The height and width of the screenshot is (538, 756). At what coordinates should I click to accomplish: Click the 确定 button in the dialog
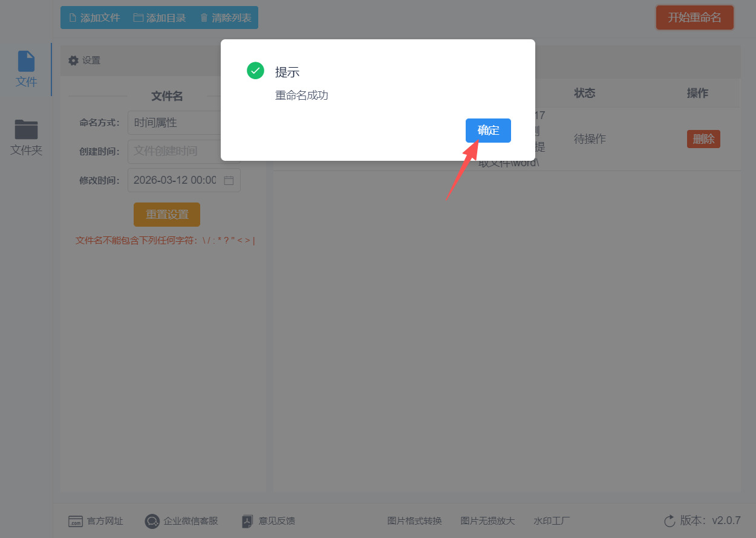488,130
